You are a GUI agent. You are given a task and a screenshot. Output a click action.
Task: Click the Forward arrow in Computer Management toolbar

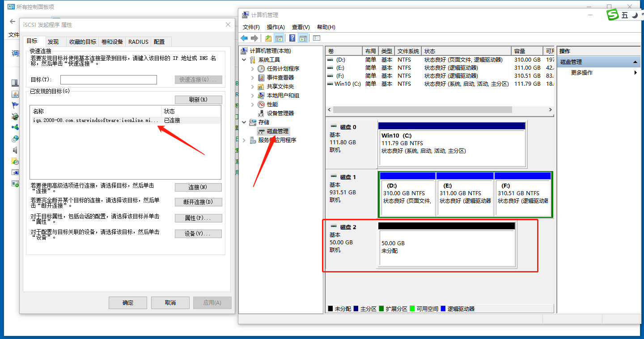point(254,38)
